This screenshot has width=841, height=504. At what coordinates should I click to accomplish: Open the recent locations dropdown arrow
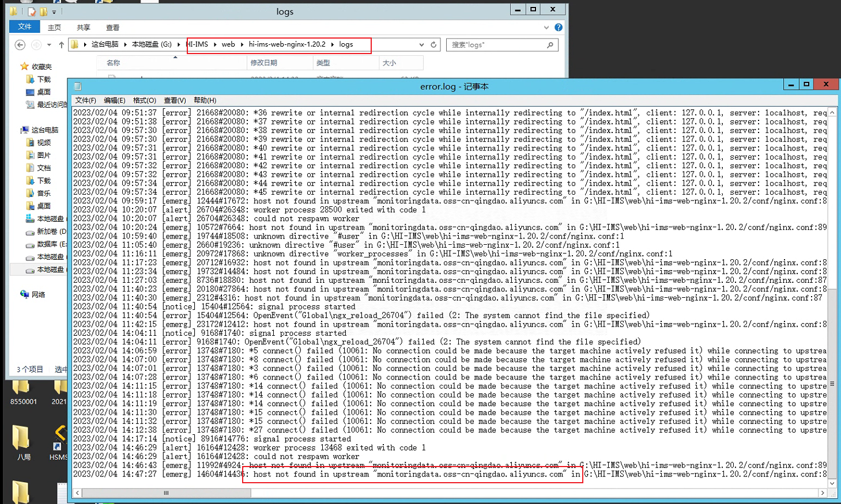pyautogui.click(x=49, y=45)
